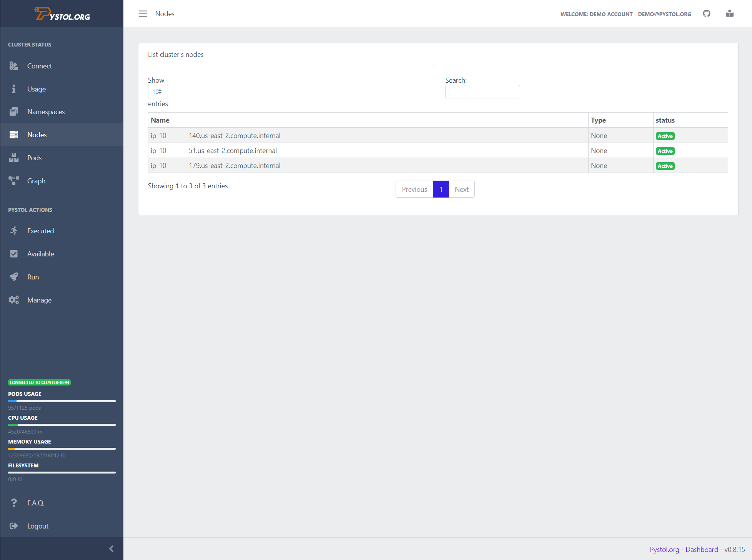Collapse sidebar with bottom chevron
This screenshot has height=560, width=752.
(x=111, y=549)
